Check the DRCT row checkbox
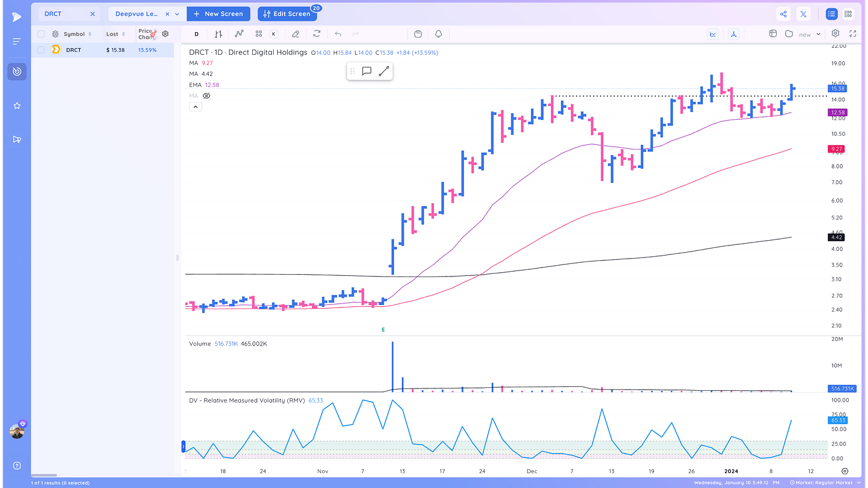The image size is (868, 488). pos(41,50)
